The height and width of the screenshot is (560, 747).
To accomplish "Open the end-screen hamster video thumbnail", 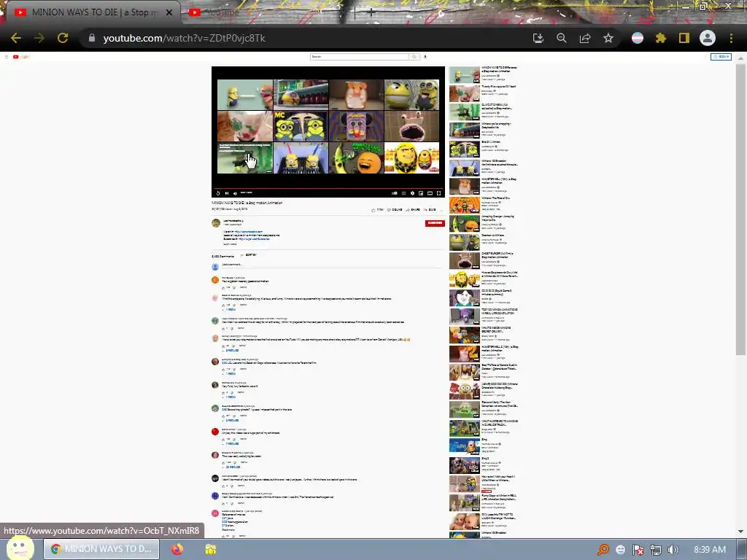I will click(x=356, y=95).
